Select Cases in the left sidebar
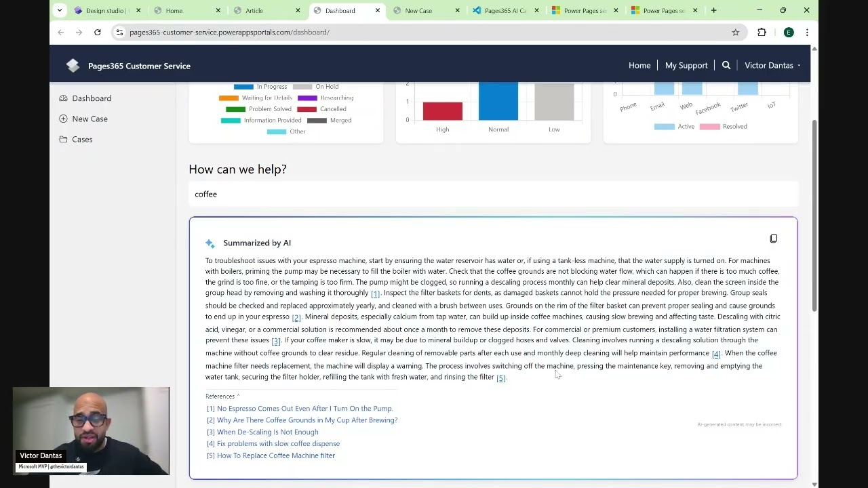Viewport: 868px width, 488px height. pos(82,139)
